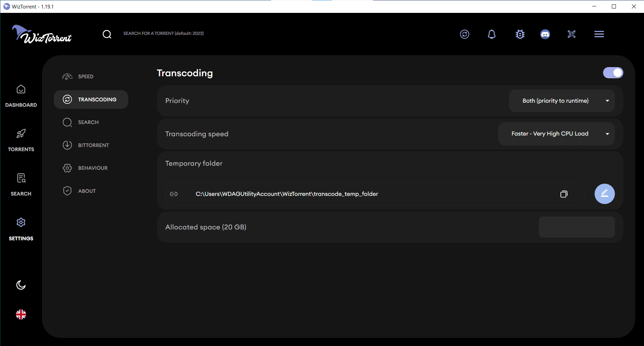The height and width of the screenshot is (346, 644).
Task: Open the Torrents page
Action: coord(21,140)
